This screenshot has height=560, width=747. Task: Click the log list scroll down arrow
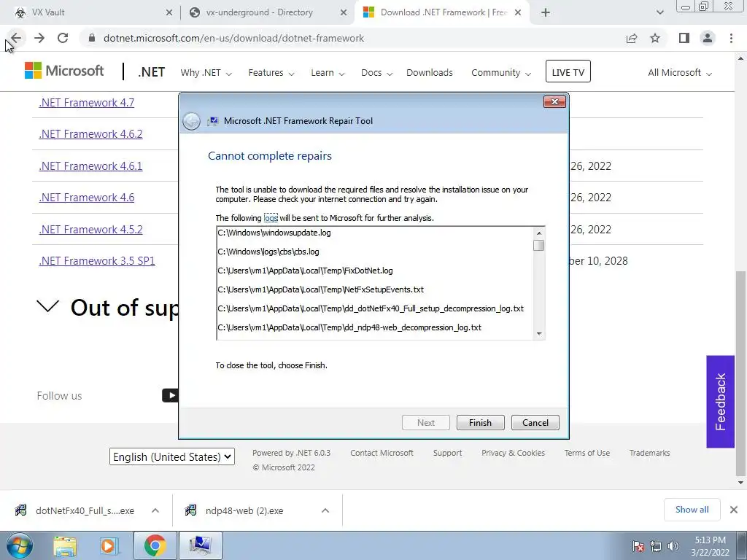(x=539, y=334)
